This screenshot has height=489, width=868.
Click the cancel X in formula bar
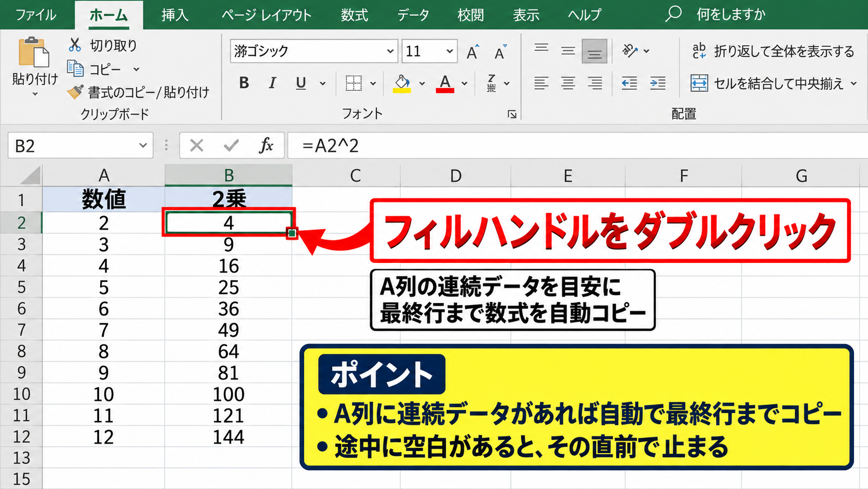click(197, 146)
